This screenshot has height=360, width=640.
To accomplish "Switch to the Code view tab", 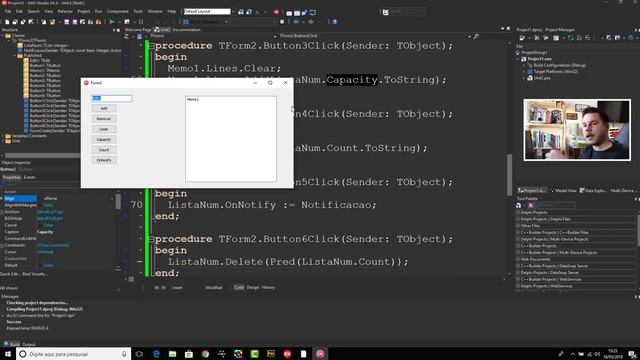I will [x=239, y=287].
